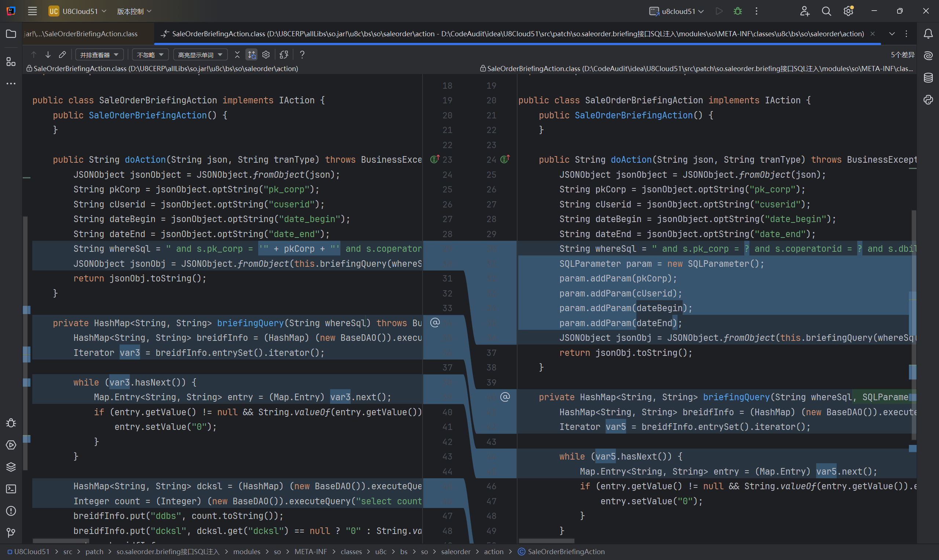
Task: Click saleorder breadcrumb
Action: 456,552
